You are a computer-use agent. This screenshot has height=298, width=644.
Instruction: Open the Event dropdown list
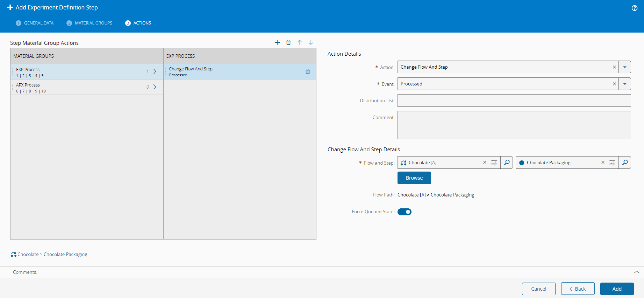[x=625, y=84]
